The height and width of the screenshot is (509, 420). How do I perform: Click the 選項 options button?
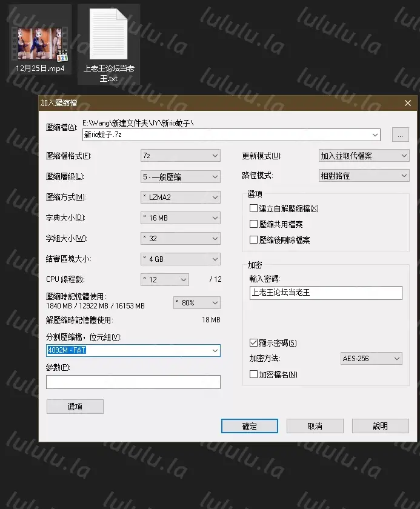(75, 407)
